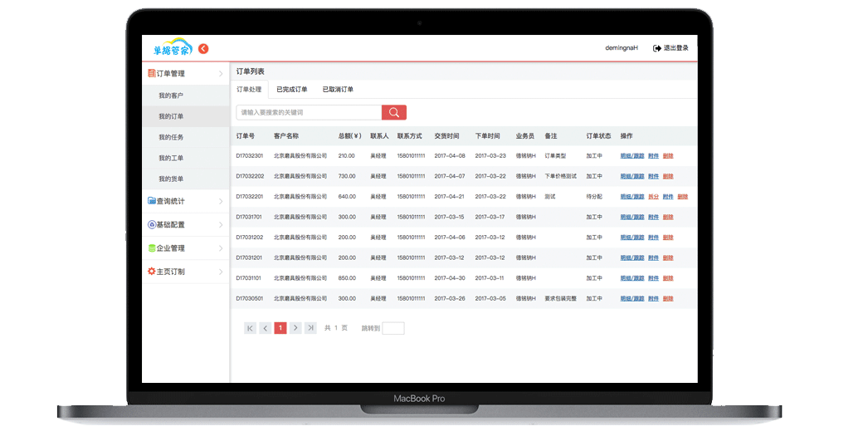The height and width of the screenshot is (441, 868).
Task: Expand 基础配置 chevron arrow
Action: [x=221, y=225]
